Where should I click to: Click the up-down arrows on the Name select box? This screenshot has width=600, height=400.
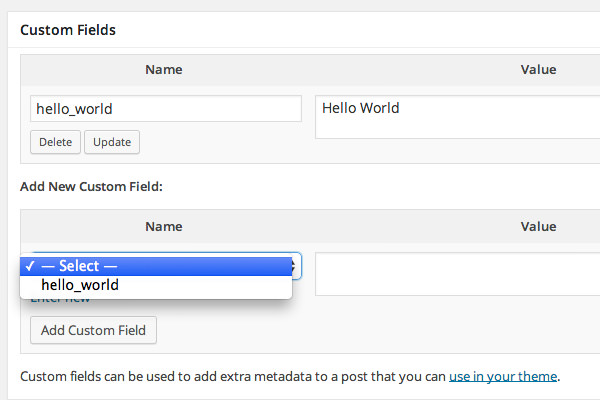point(295,266)
